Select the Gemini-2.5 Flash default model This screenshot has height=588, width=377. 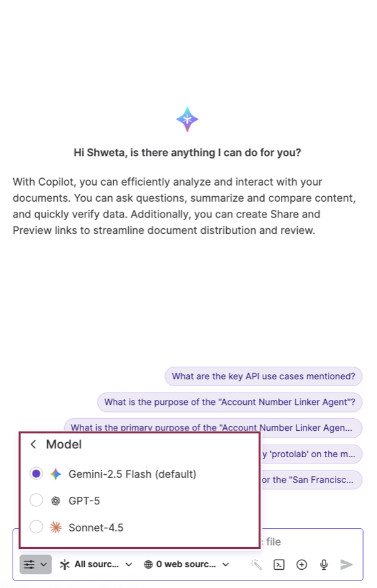tap(36, 474)
